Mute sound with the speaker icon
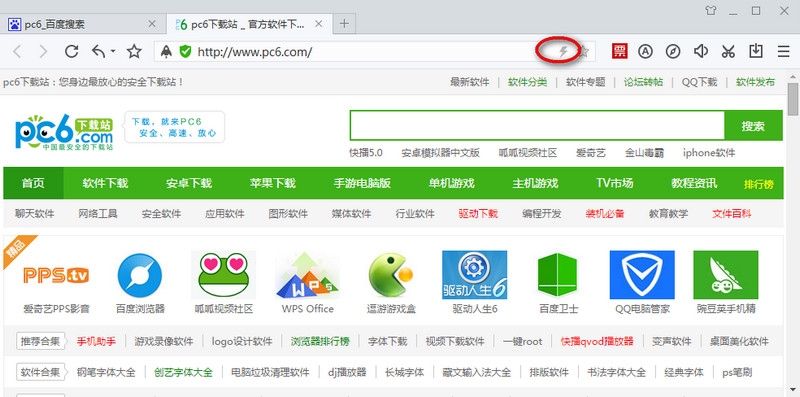The image size is (800, 397). tap(701, 51)
